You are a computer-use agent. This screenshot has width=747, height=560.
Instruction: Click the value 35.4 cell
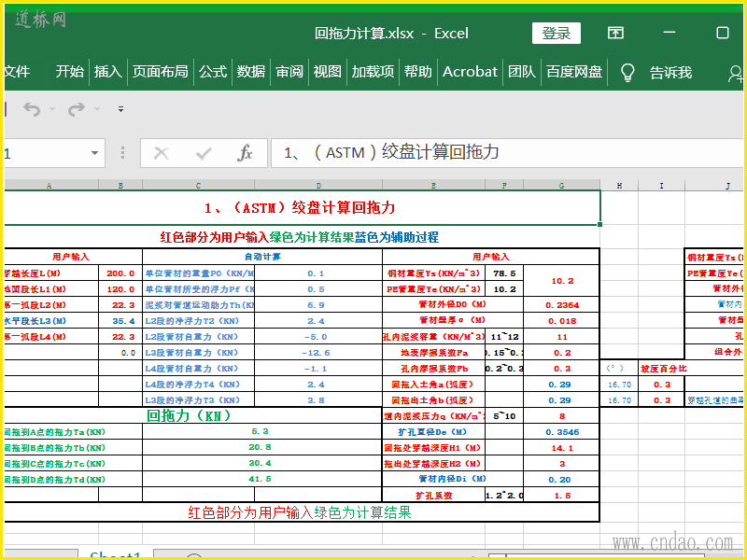[x=120, y=321]
